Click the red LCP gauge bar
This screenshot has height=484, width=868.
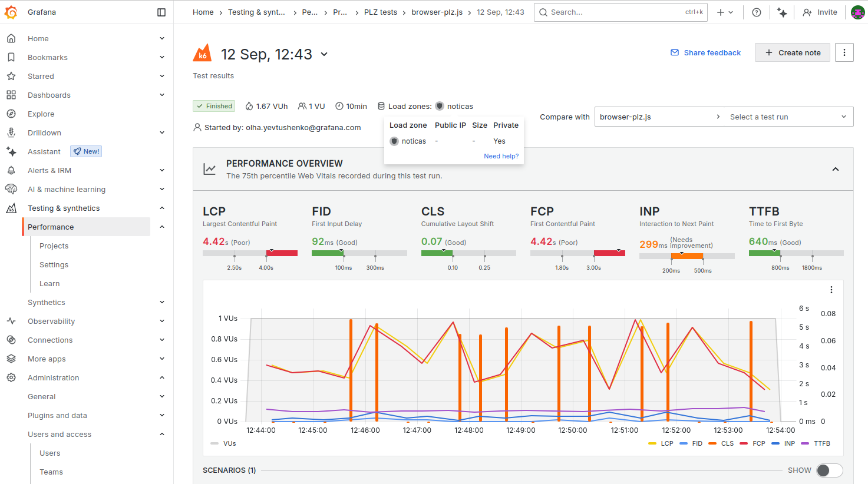pos(282,253)
